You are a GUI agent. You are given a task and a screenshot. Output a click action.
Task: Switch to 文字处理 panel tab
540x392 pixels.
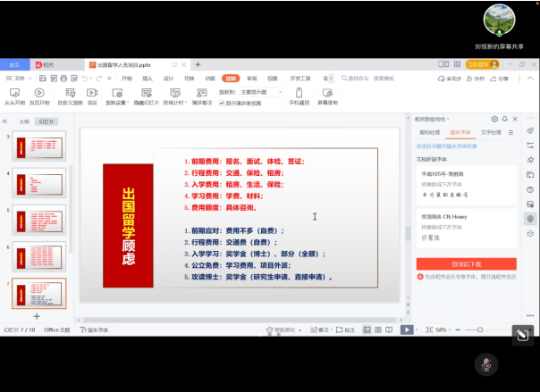coord(491,132)
